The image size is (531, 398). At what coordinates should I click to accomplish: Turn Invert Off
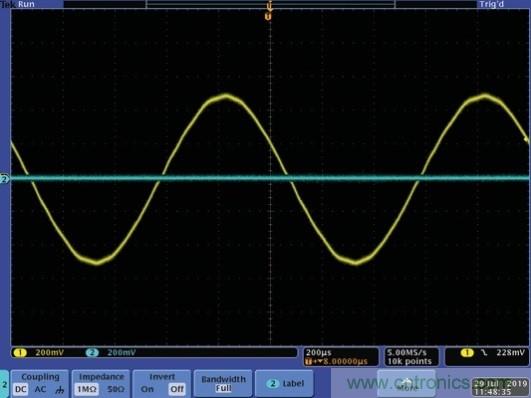click(x=177, y=389)
